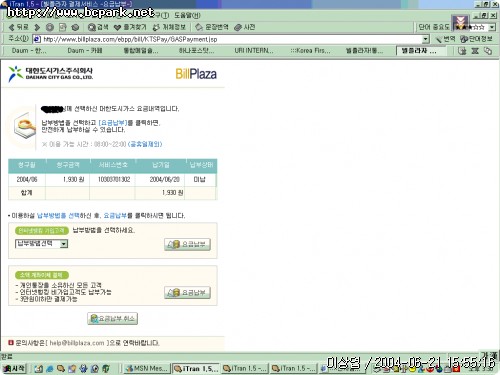This screenshot has width=500, height=375.
Task: Click the 납기일 column header
Action: pos(161,165)
